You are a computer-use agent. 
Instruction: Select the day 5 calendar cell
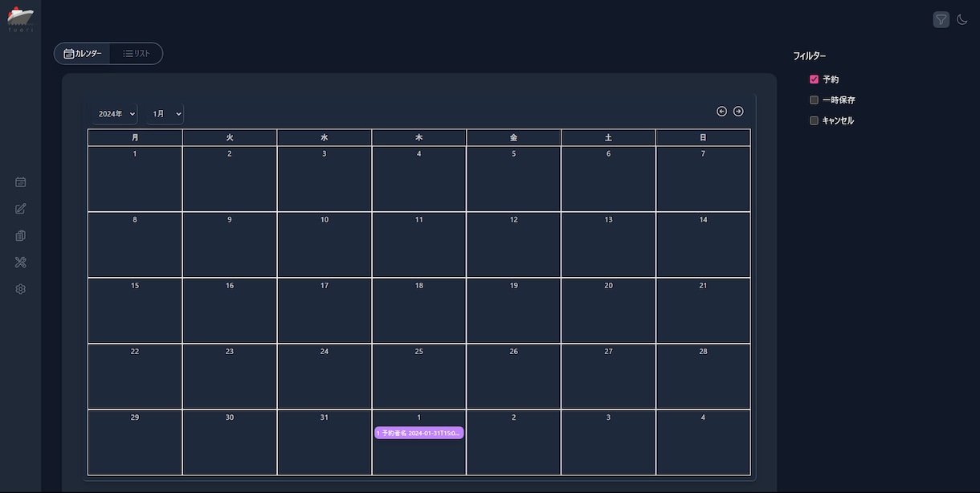pos(514,179)
